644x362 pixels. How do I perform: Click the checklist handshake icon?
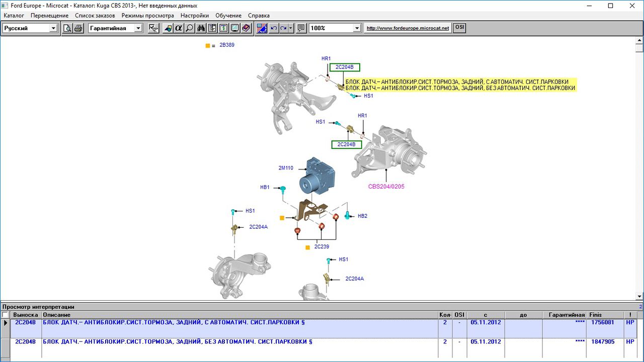click(154, 28)
